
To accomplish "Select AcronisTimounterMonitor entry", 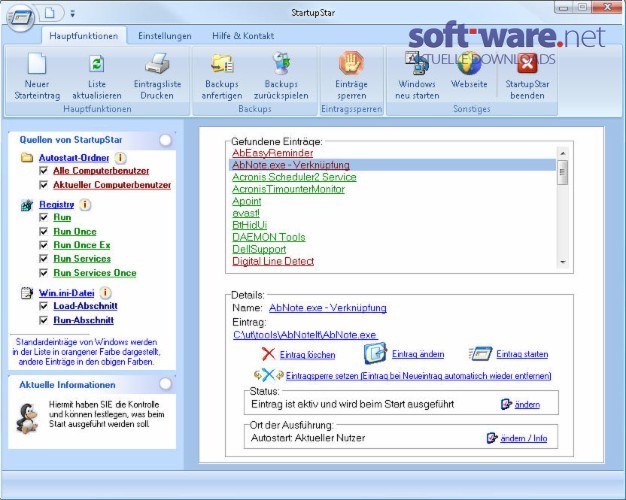I will click(288, 189).
